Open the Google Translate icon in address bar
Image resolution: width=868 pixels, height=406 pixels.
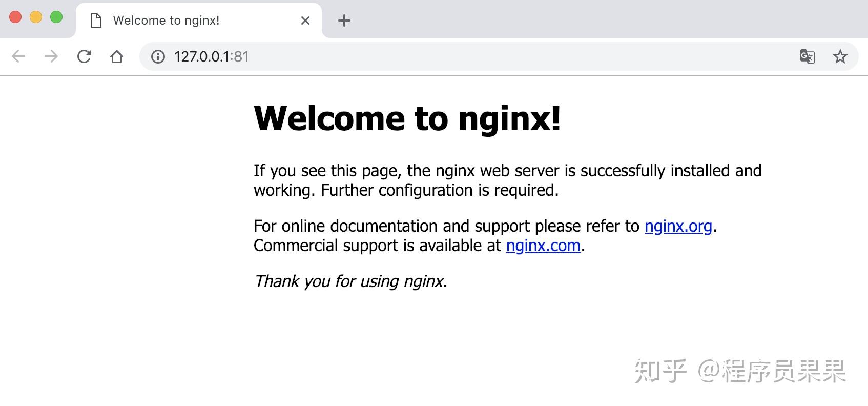click(x=808, y=56)
